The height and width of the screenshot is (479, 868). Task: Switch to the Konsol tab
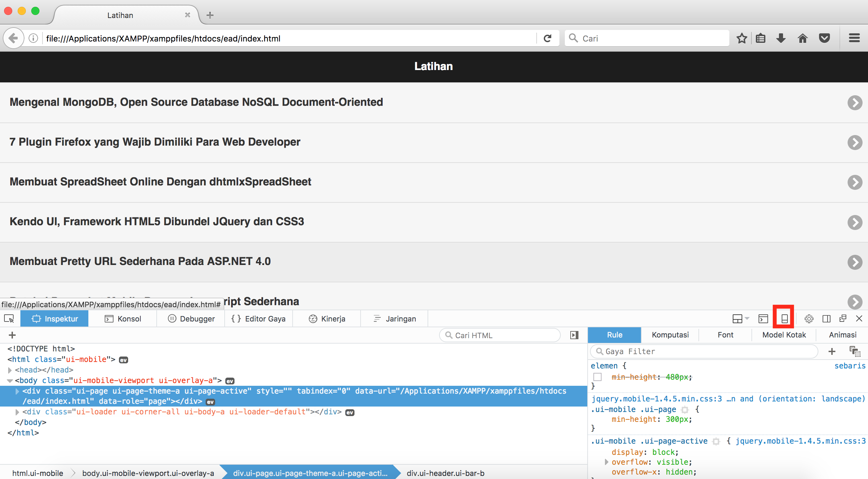[x=123, y=319]
